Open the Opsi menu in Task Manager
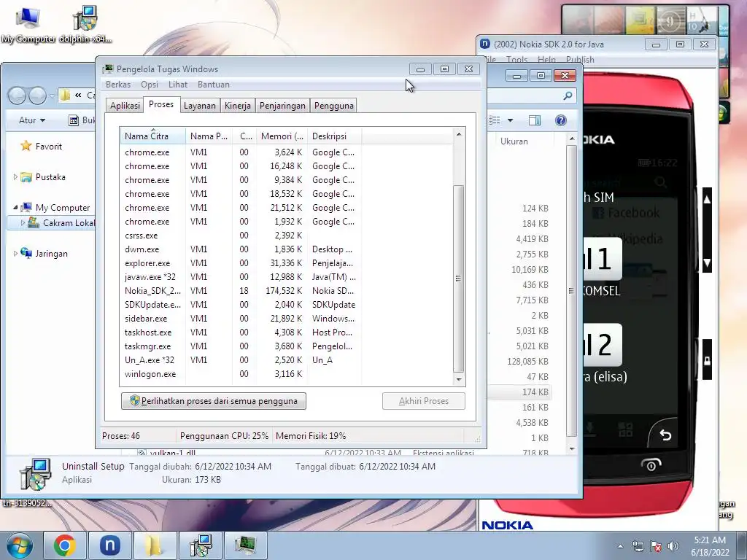The width and height of the screenshot is (747, 560). [x=150, y=85]
